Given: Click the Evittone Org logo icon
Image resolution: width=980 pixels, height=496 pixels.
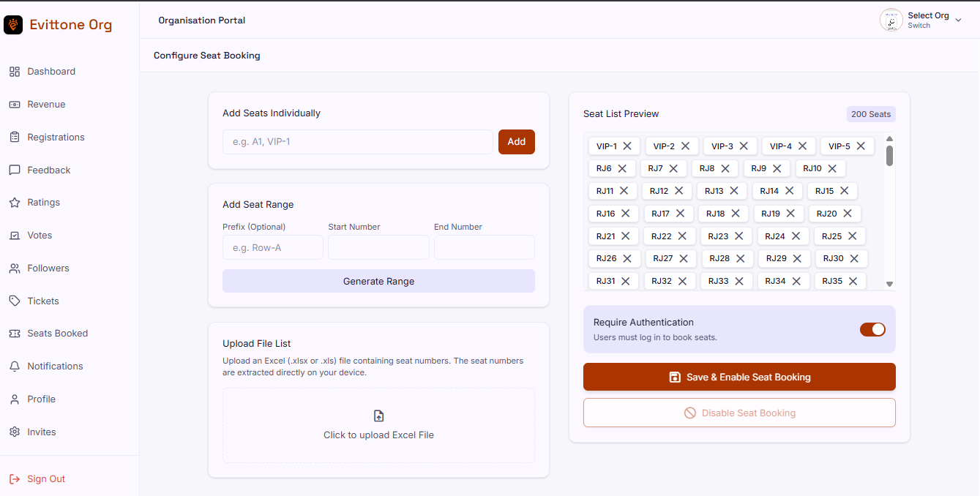Looking at the screenshot, I should click(x=13, y=25).
